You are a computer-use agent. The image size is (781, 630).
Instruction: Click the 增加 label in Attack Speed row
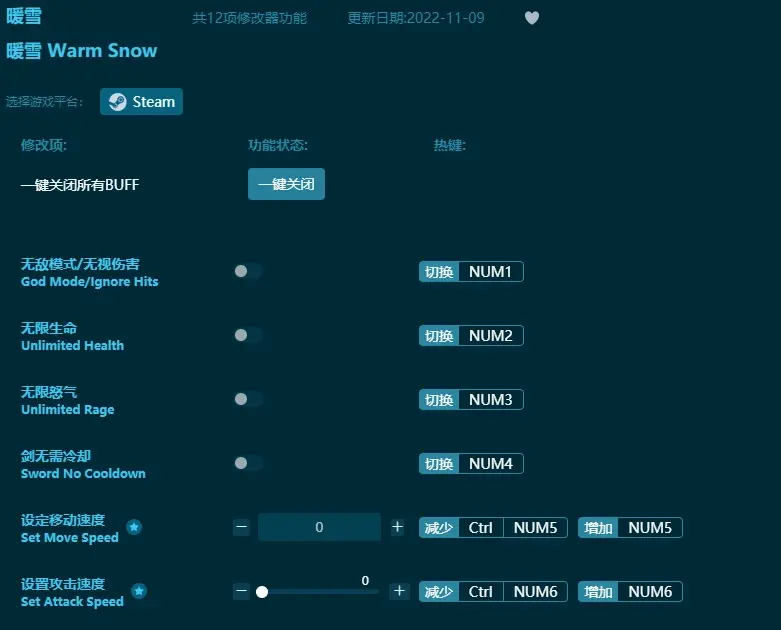coord(598,592)
